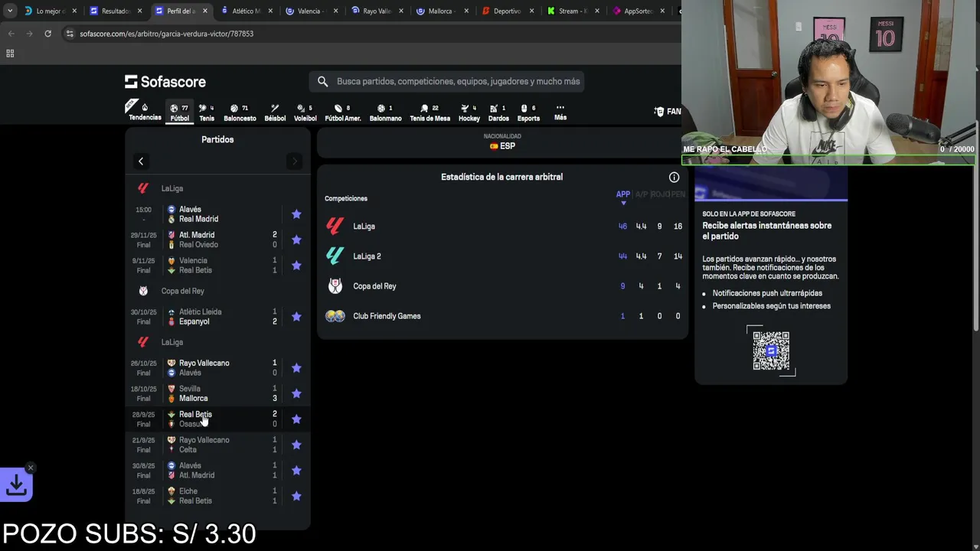Image resolution: width=980 pixels, height=551 pixels.
Task: Open the Balonmano sport icon
Action: pyautogui.click(x=385, y=112)
